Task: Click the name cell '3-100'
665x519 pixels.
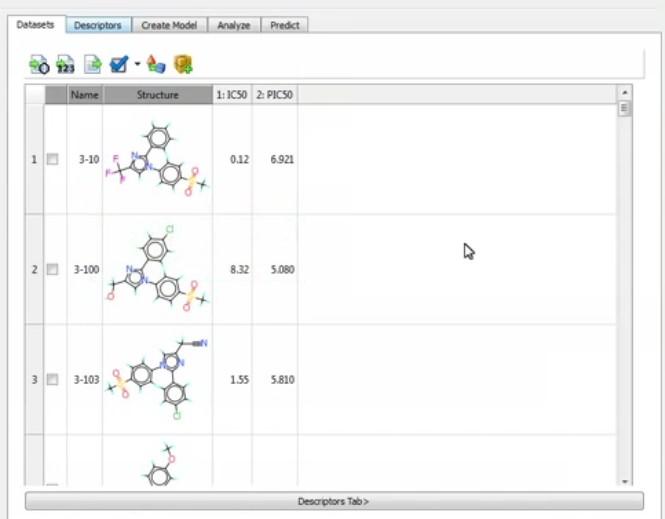Action: [87, 269]
